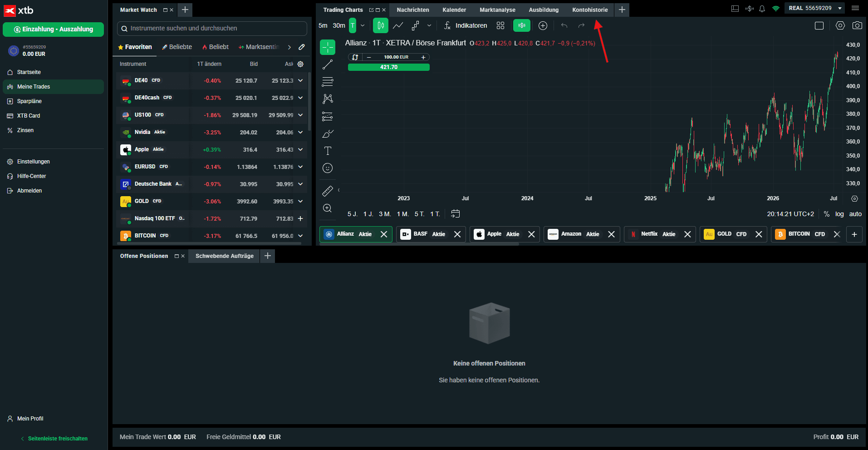The width and height of the screenshot is (868, 450).
Task: Open the hamburger menu in the top-right corner
Action: [x=855, y=8]
